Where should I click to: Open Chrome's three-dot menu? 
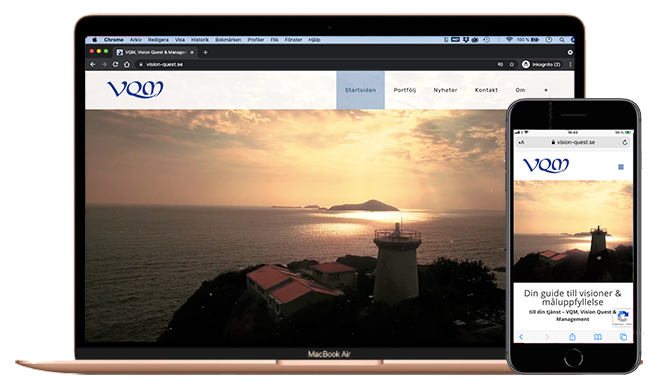[570, 64]
